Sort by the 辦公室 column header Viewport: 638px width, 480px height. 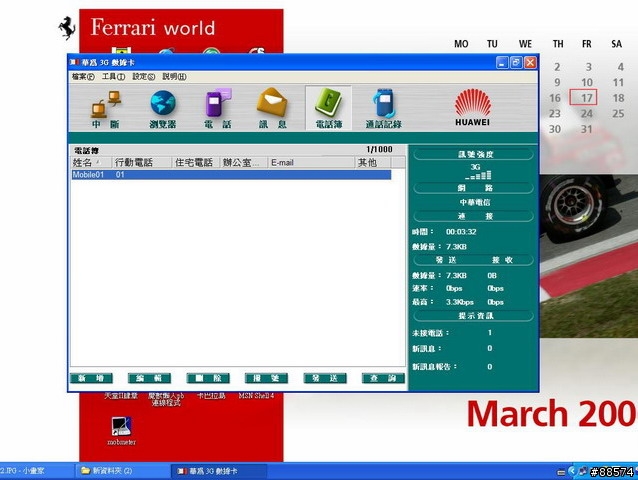point(244,163)
